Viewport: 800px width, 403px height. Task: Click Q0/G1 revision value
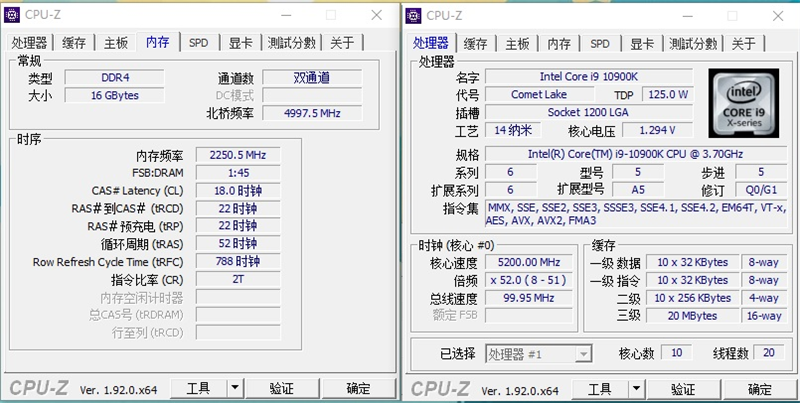[x=761, y=190]
